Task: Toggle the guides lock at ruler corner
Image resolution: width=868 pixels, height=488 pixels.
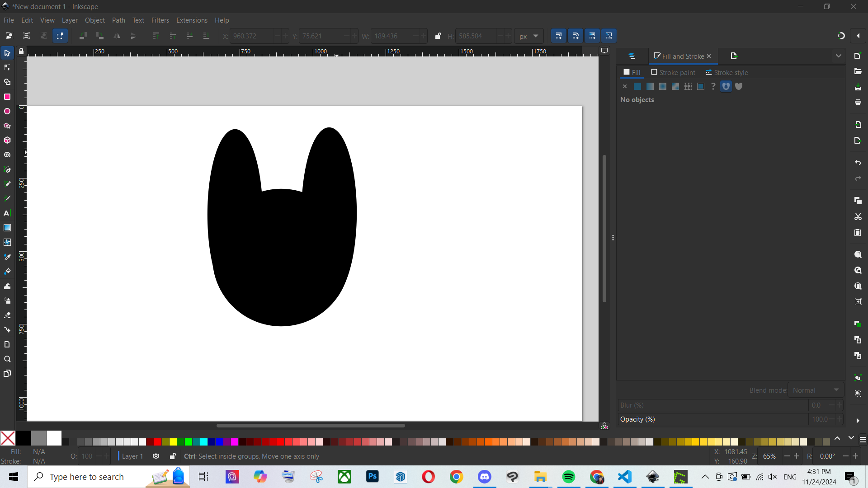Action: (x=21, y=52)
